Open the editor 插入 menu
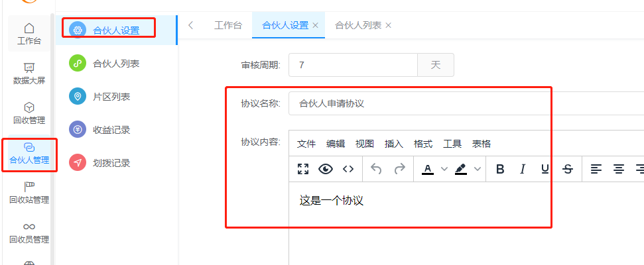Screen dimensions: 644x265 tap(394, 144)
